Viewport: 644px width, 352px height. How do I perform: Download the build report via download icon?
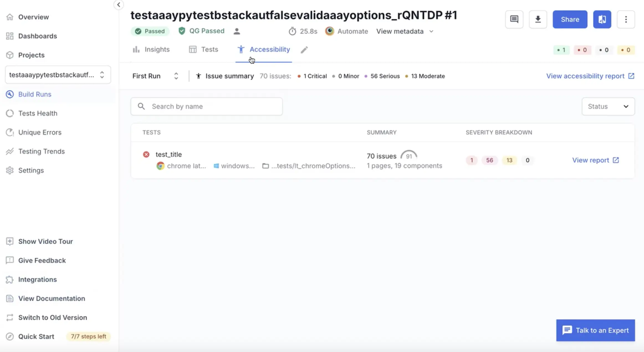point(538,19)
